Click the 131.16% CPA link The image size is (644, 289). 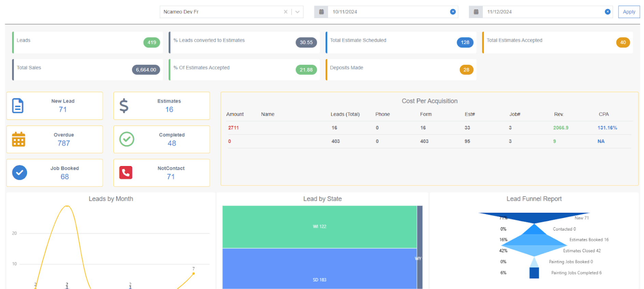pos(607,128)
